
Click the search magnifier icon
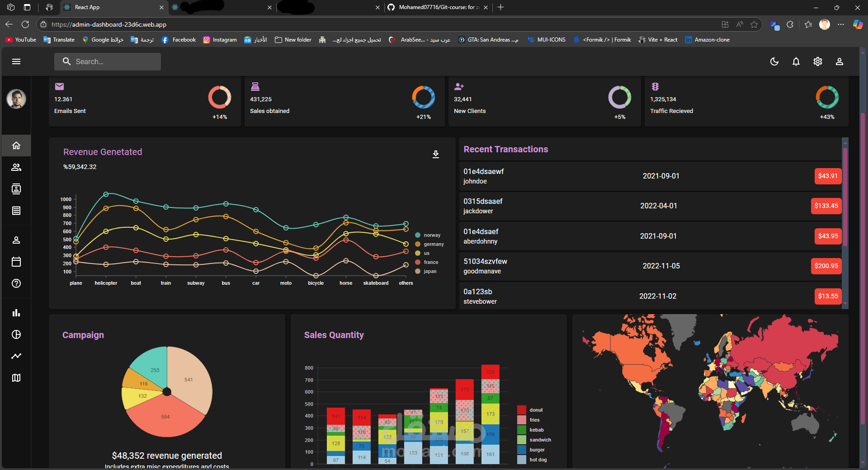coord(66,61)
